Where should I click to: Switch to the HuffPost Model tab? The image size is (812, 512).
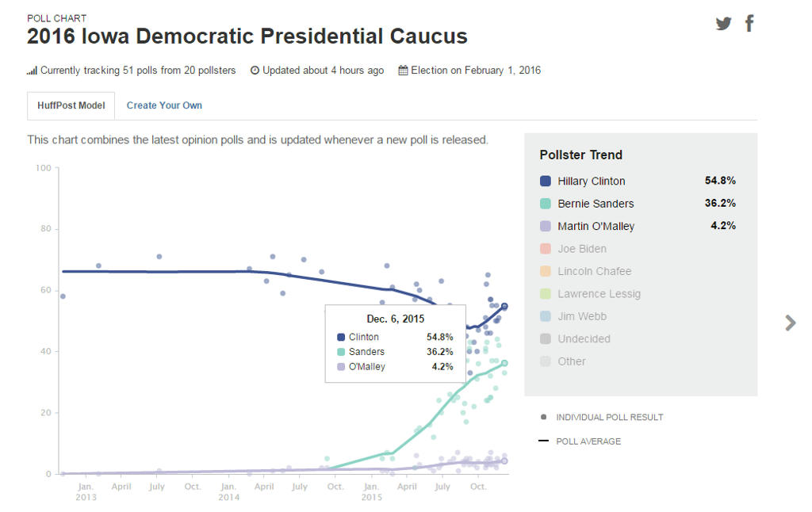coord(71,105)
